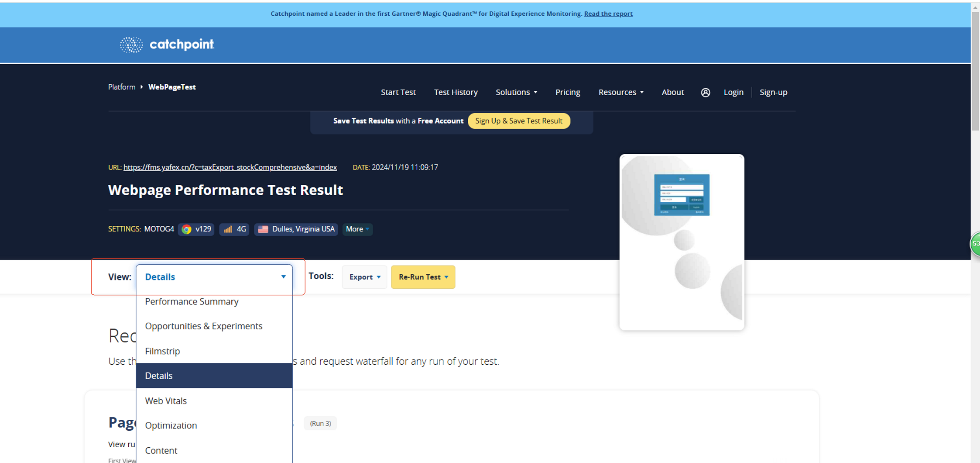Click the Login link
Image resolution: width=980 pixels, height=463 pixels.
pos(733,92)
